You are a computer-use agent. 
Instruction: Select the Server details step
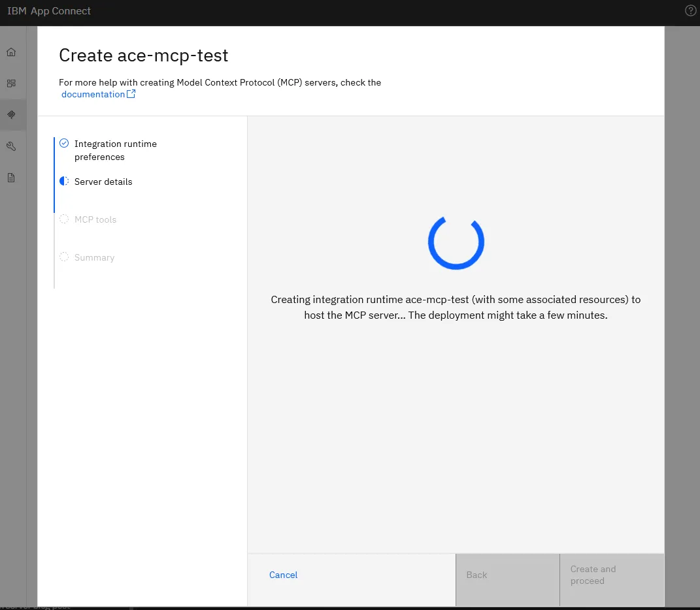[103, 182]
